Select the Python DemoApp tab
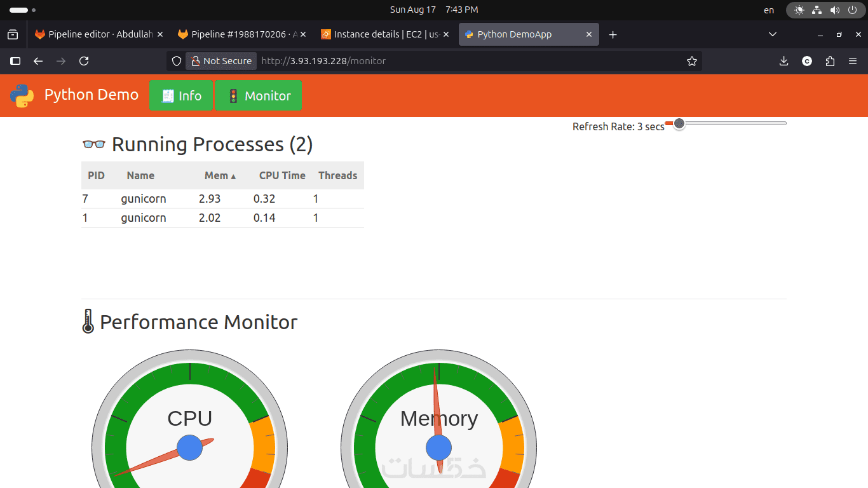Viewport: 868px width, 488px height. (x=529, y=34)
